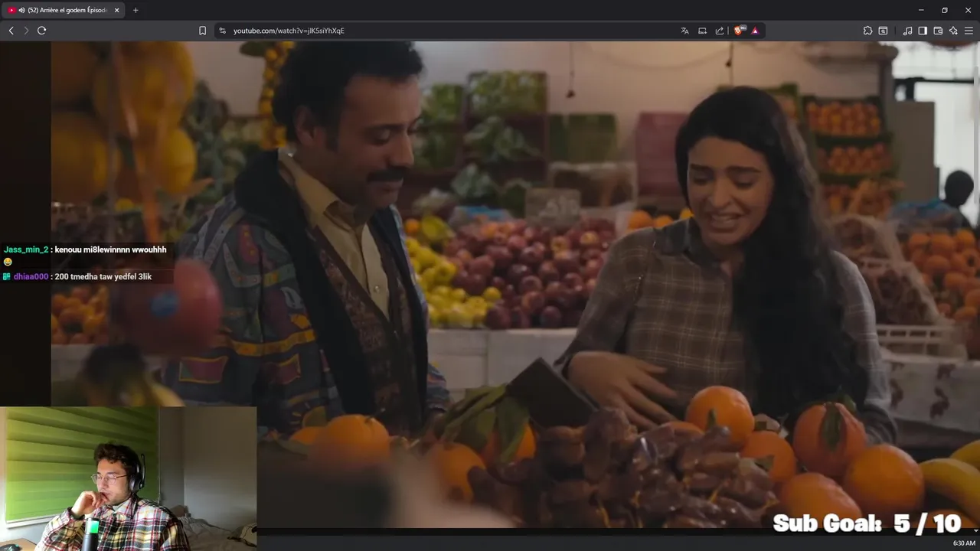Image resolution: width=980 pixels, height=551 pixels.
Task: Open a new tab with plus button
Action: (136, 10)
